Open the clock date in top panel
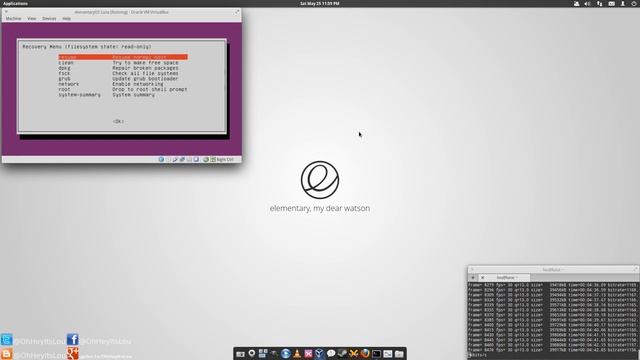The height and width of the screenshot is (360, 640). coord(320,3)
